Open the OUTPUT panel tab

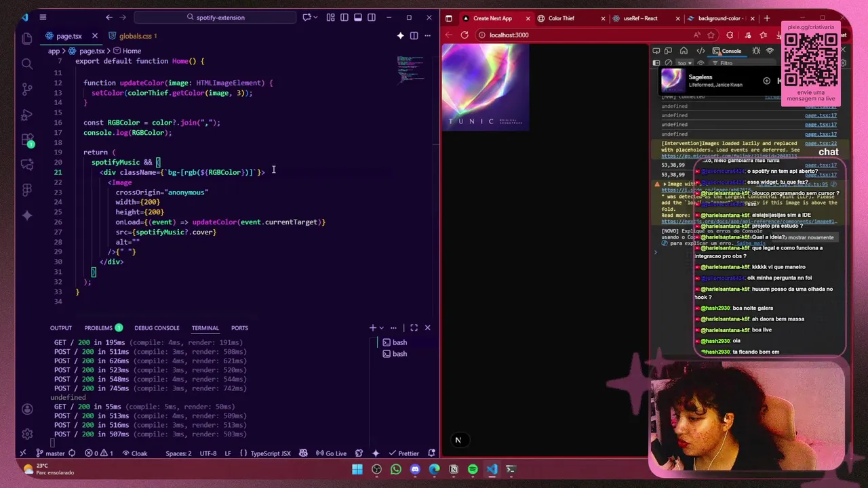[x=60, y=328]
